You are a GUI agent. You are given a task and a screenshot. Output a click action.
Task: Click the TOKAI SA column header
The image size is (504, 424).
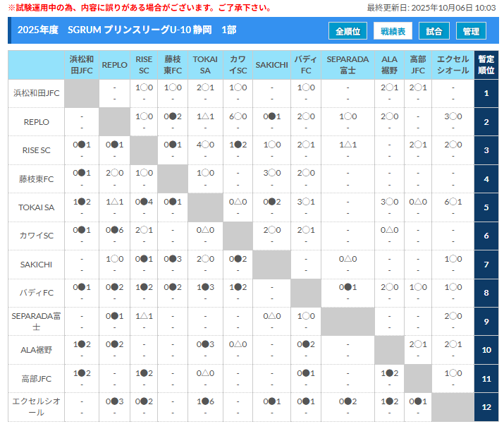point(205,65)
